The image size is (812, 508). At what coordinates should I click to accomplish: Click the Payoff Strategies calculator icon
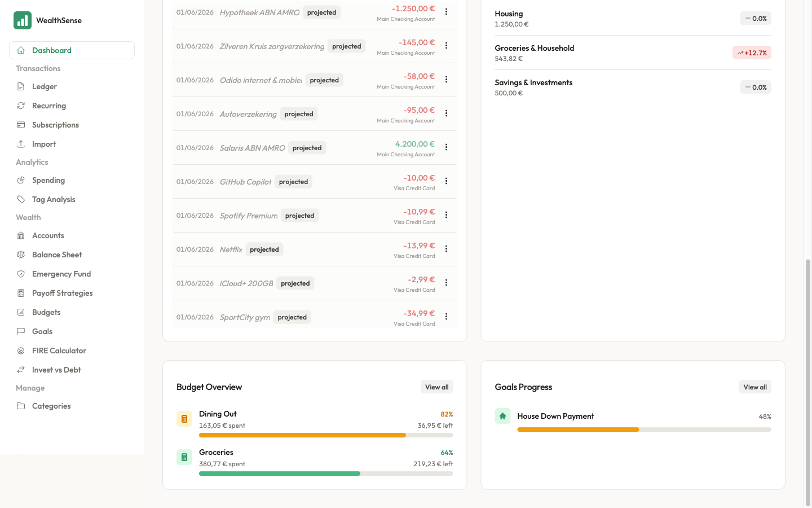coord(21,293)
